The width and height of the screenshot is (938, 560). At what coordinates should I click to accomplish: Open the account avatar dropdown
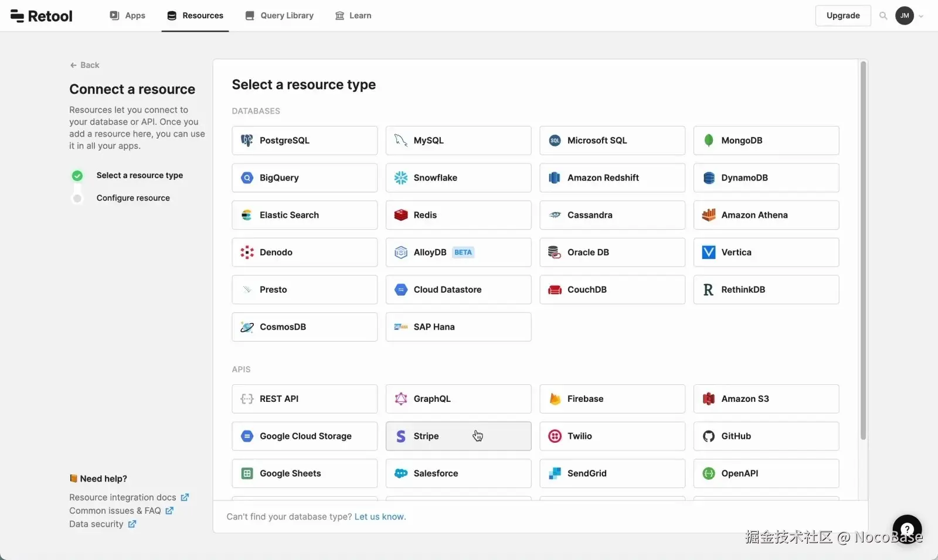(905, 16)
